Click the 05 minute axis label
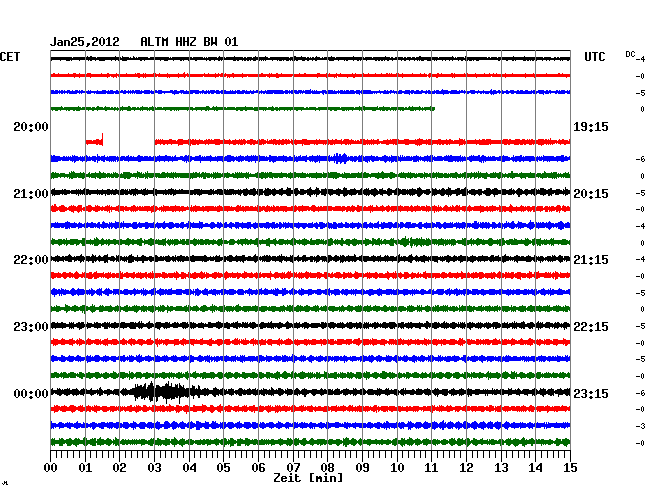Screen dimensions: 650x494 coord(223,468)
